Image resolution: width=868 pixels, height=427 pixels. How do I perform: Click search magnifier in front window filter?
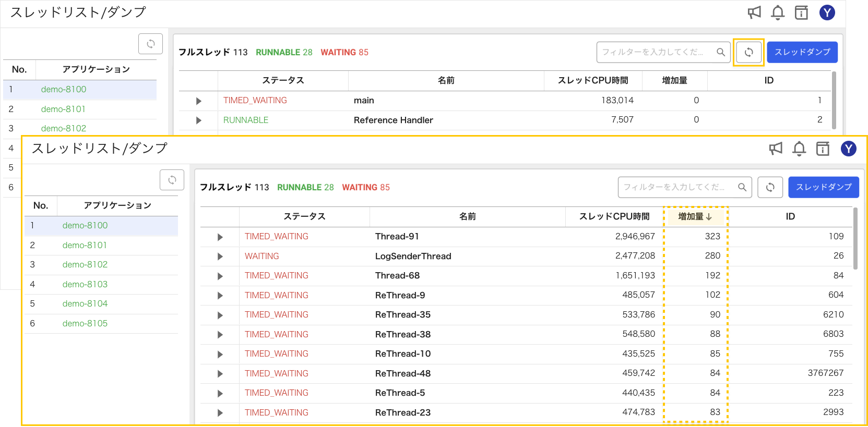[x=742, y=187]
